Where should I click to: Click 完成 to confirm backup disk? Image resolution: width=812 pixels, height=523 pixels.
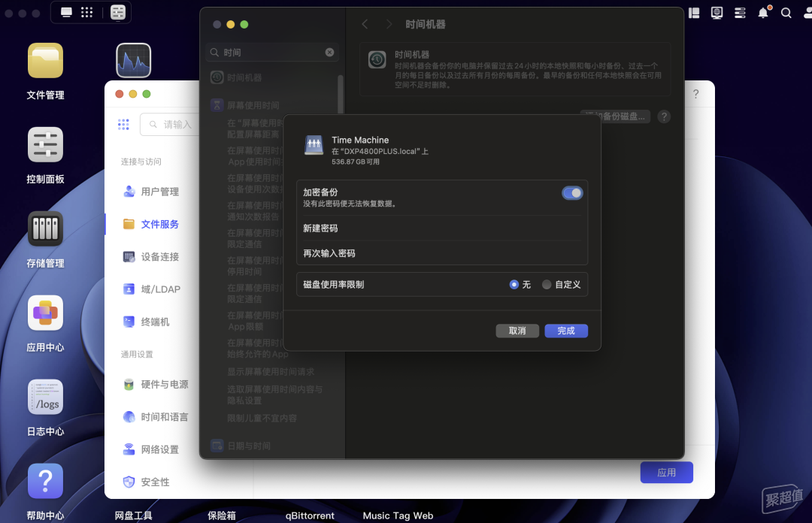[x=566, y=331]
